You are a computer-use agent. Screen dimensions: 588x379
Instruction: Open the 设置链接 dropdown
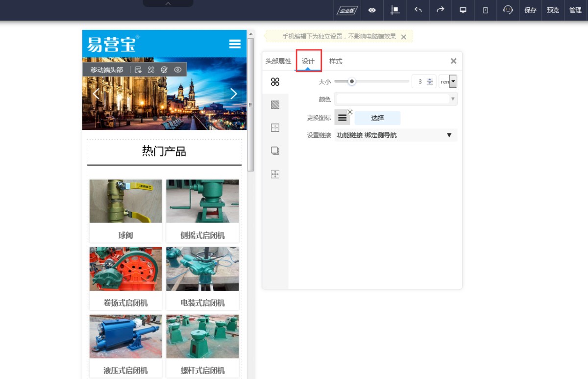449,135
